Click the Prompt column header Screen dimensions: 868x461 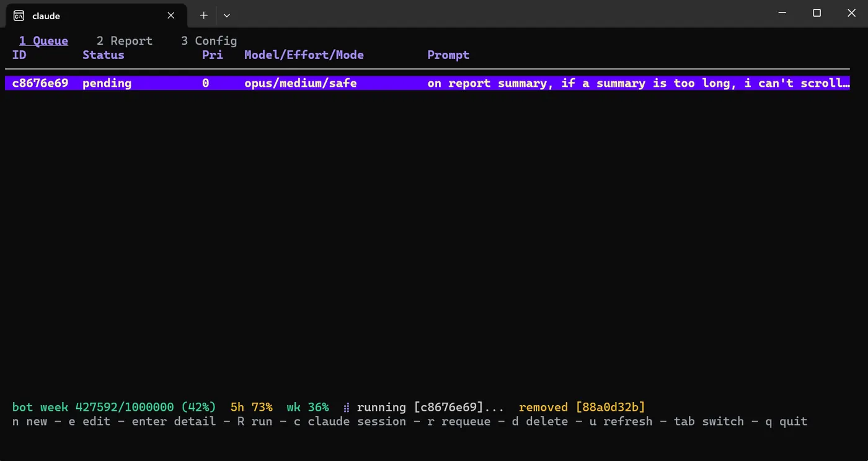(448, 55)
